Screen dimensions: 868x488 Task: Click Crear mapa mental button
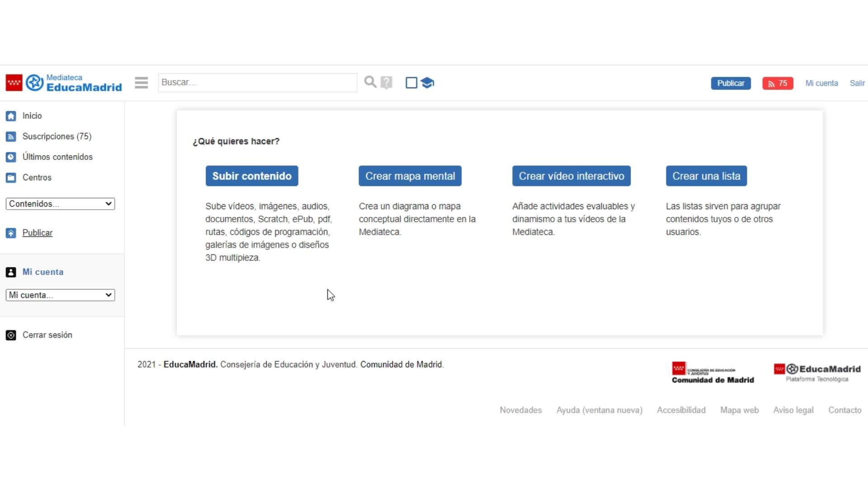pyautogui.click(x=410, y=176)
